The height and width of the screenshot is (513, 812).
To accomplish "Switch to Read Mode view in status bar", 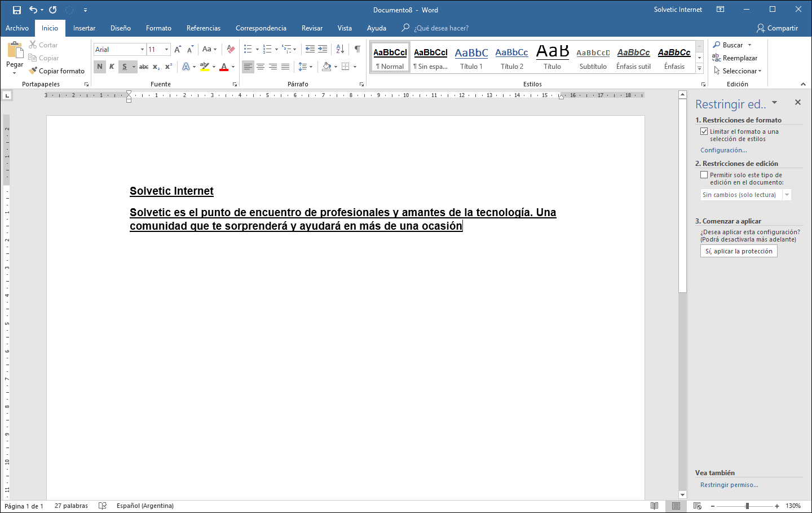I will [x=654, y=506].
